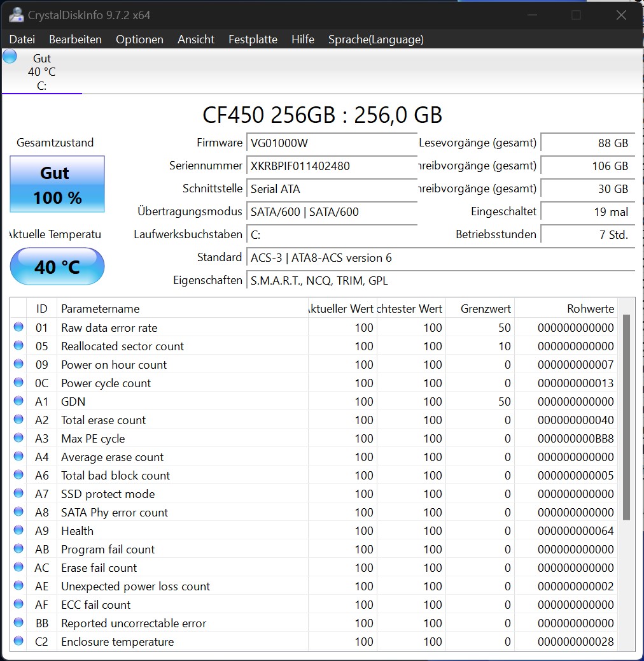Click the status orb of Power cycle count row
The height and width of the screenshot is (661, 644).
(x=18, y=382)
